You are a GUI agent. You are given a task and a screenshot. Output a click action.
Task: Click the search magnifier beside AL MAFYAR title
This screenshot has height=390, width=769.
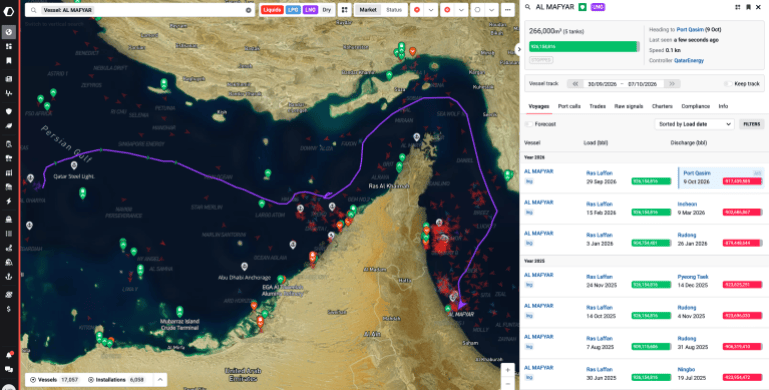pos(528,7)
